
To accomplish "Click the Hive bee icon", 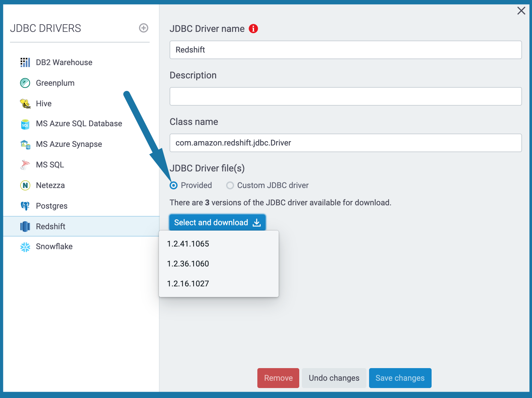I will click(25, 103).
